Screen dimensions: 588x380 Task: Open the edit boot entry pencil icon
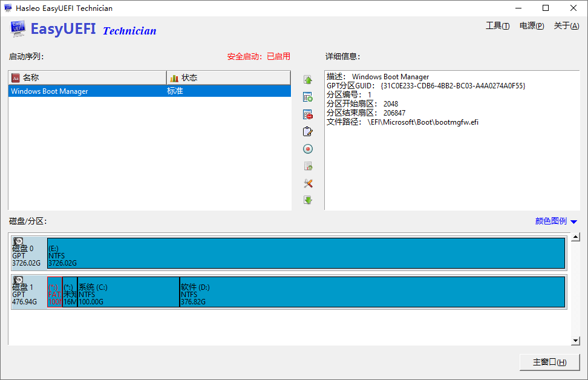pyautogui.click(x=308, y=131)
